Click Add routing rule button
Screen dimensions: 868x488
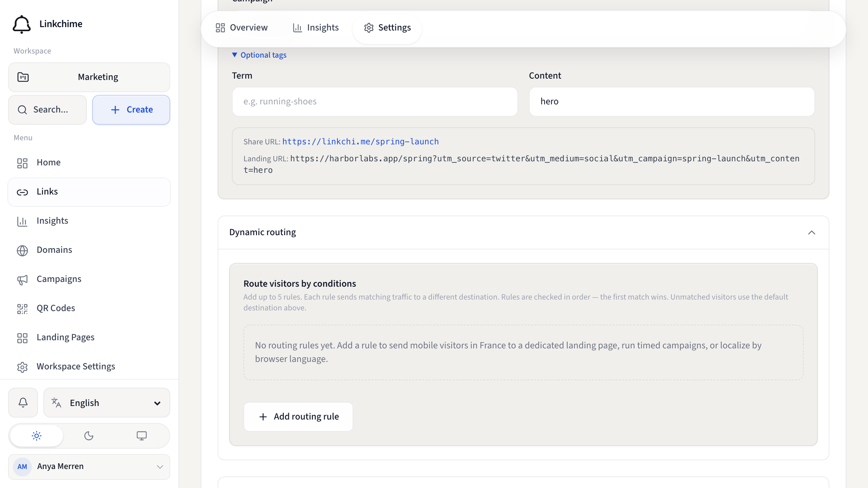point(298,416)
